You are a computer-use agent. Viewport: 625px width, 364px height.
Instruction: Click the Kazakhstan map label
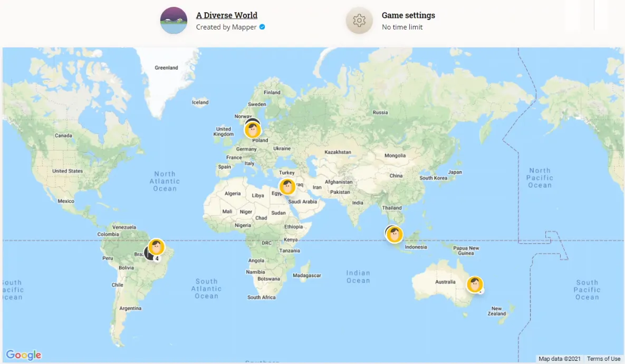[338, 152]
